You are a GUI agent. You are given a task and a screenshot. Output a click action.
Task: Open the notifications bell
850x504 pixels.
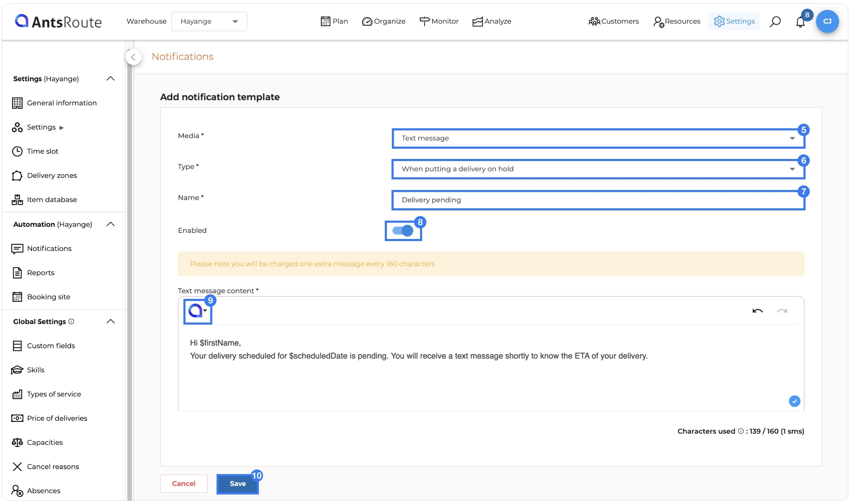click(x=800, y=21)
